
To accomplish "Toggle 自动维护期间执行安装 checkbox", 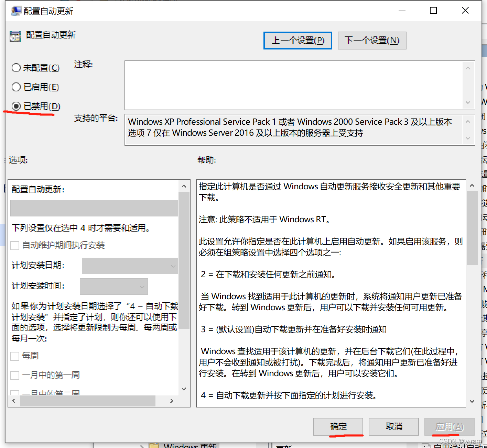I will (15, 245).
